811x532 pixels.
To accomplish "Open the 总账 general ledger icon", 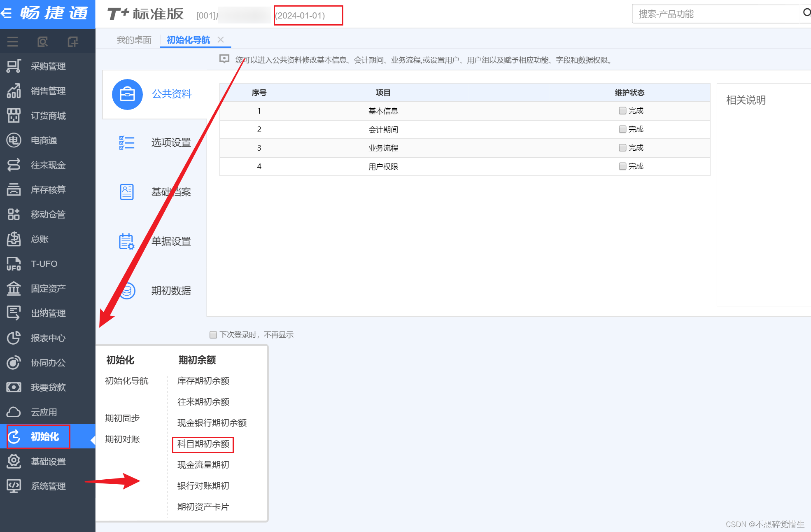I will 14,239.
